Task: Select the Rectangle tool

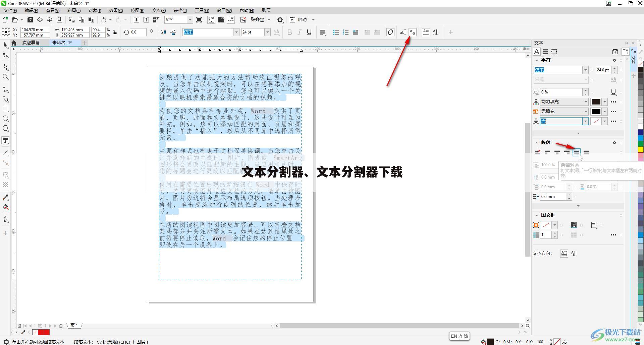Action: coord(5,109)
